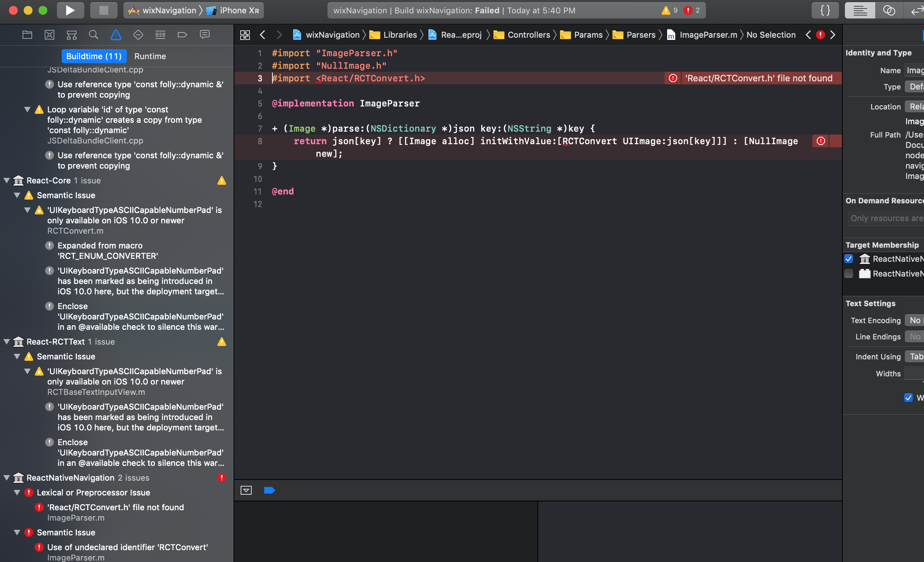Toggle the wrap lines checkbox in Text Settings
The image size is (924, 562).
pos(908,398)
